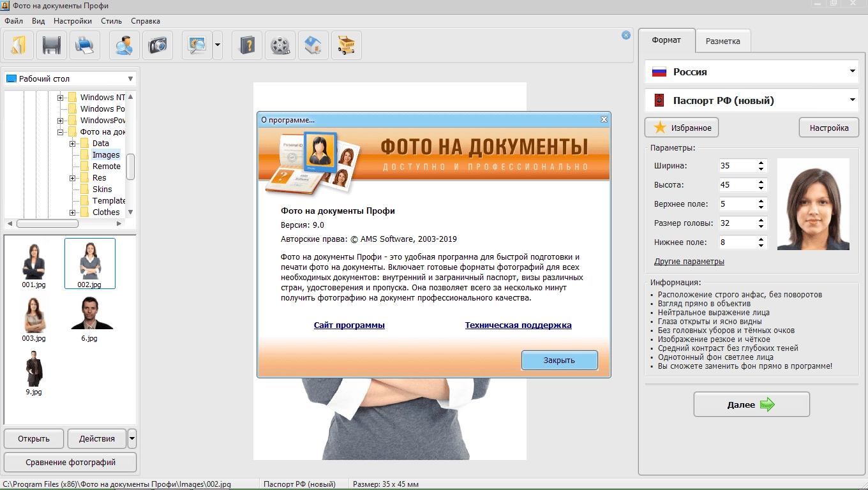Click the Далее button
Viewport: 868px width, 490px height.
click(x=752, y=405)
